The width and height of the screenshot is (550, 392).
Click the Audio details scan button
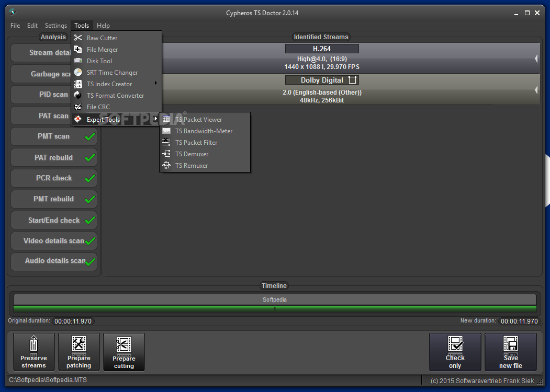pos(54,261)
